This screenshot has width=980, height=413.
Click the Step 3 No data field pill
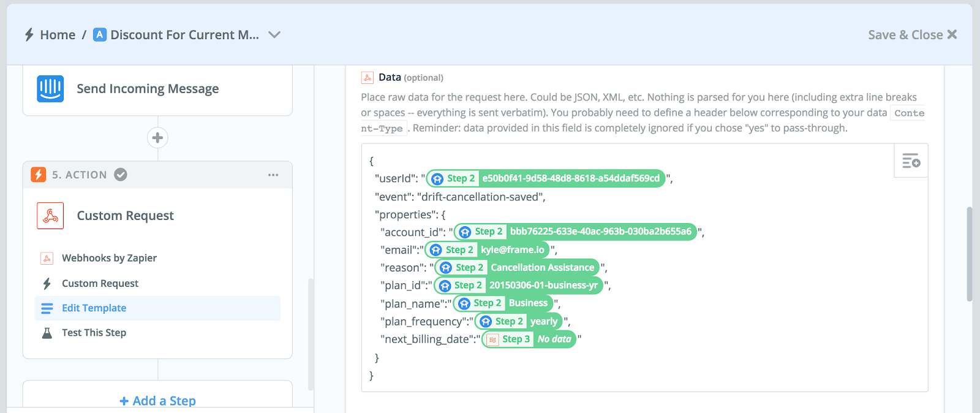coord(529,339)
